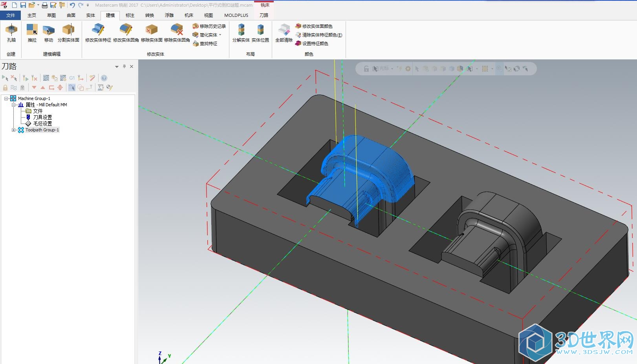The width and height of the screenshot is (637, 364).
Task: Toggle the lock icon in toolpaths panel
Action: [x=5, y=87]
